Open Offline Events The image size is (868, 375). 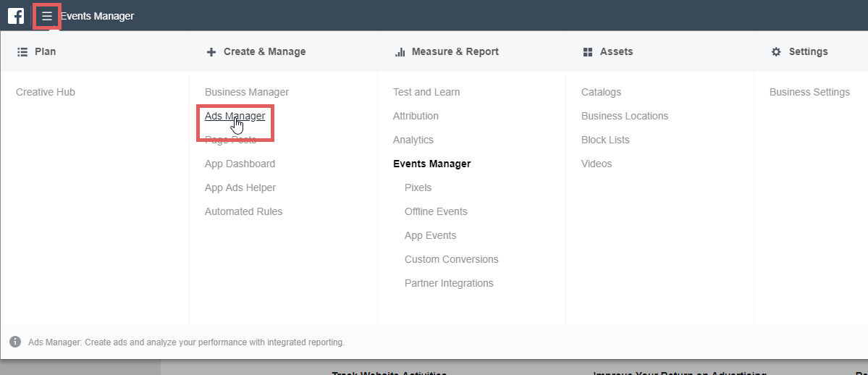click(x=436, y=211)
